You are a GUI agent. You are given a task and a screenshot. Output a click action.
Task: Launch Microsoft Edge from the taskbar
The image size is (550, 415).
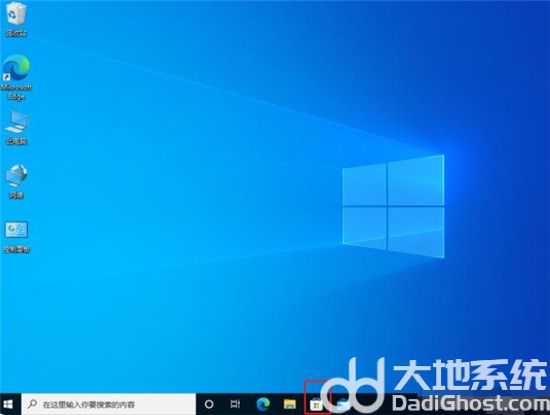coord(263,404)
